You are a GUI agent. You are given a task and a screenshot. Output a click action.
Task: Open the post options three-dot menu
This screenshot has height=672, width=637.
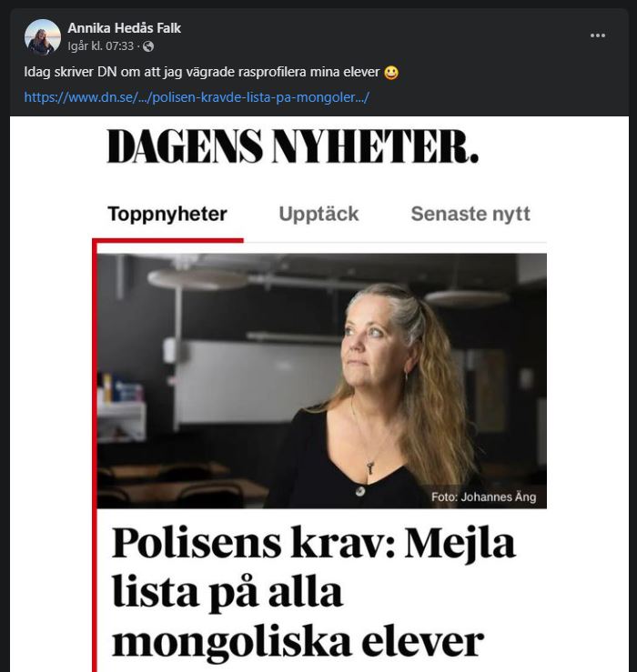[598, 35]
